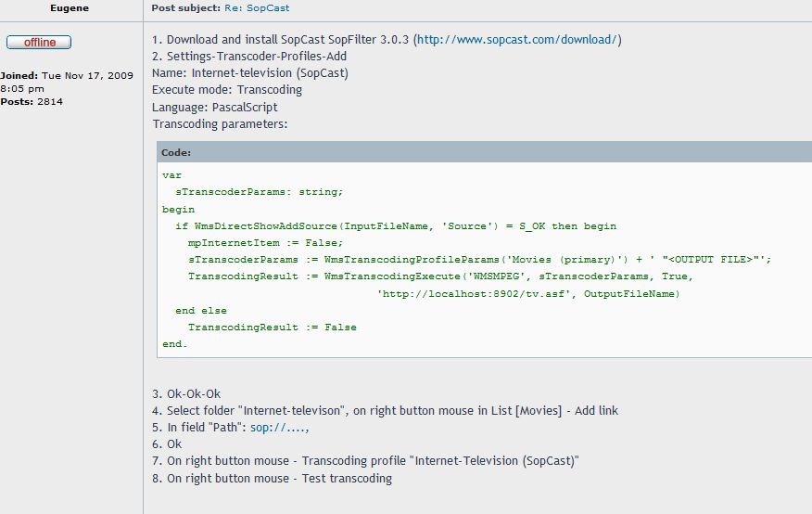
Task: Click the mpInternetItem := False line
Action: (x=265, y=242)
